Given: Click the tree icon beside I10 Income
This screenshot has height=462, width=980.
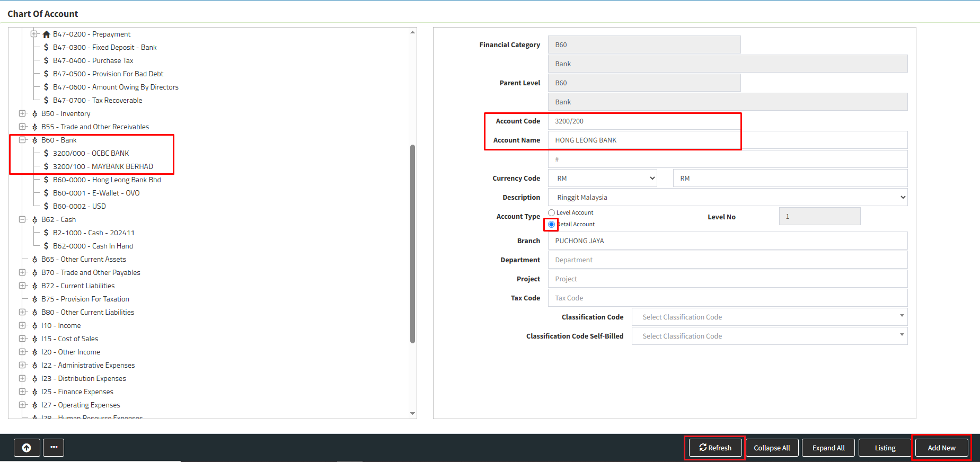Looking at the screenshot, I should [34, 326].
